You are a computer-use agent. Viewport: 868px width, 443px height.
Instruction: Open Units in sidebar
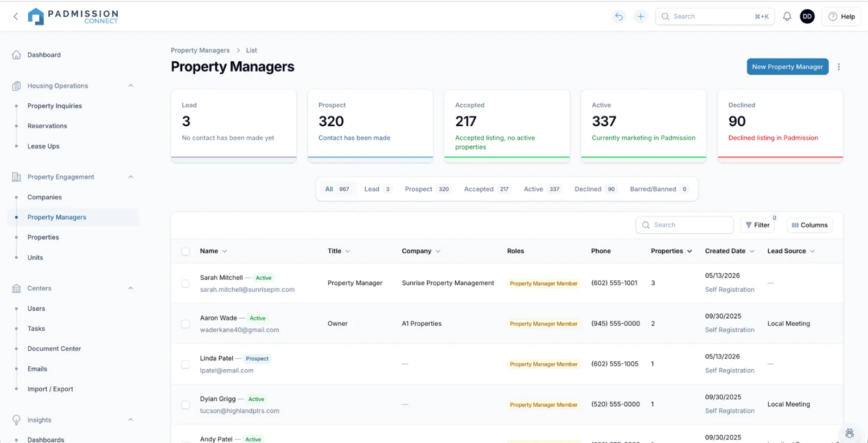coord(35,258)
